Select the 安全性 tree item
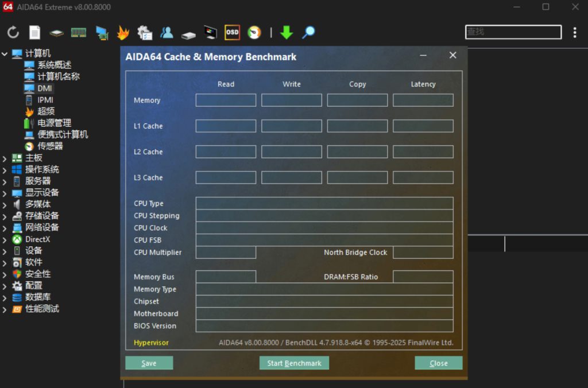The image size is (588, 388). (37, 274)
